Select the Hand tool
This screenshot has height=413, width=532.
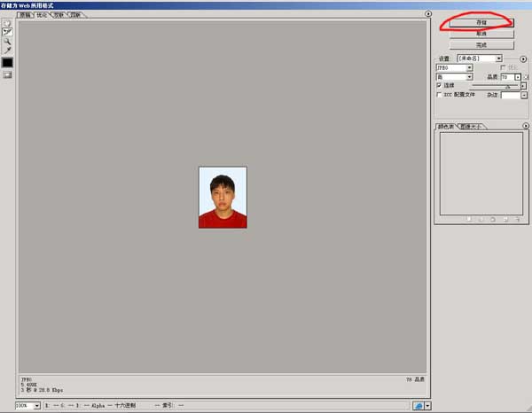(7, 22)
